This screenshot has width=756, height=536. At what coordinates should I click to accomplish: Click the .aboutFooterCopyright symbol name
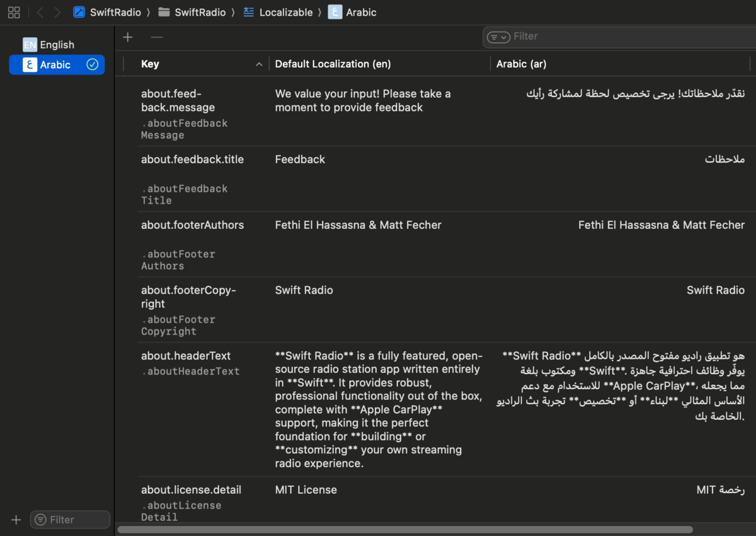pos(178,325)
